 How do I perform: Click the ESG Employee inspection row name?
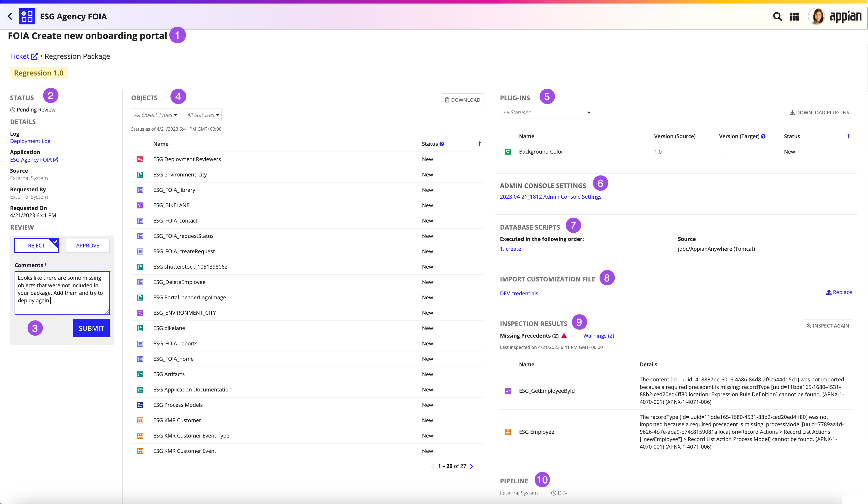[x=536, y=431]
